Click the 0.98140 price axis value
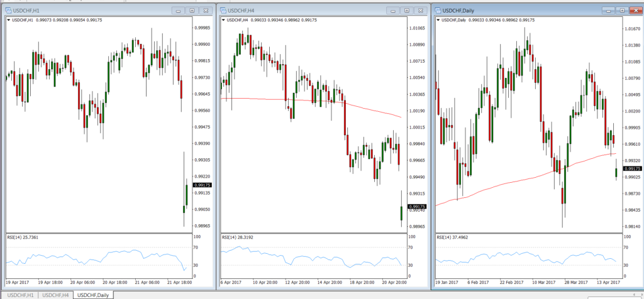The width and height of the screenshot is (644, 299). click(x=633, y=226)
